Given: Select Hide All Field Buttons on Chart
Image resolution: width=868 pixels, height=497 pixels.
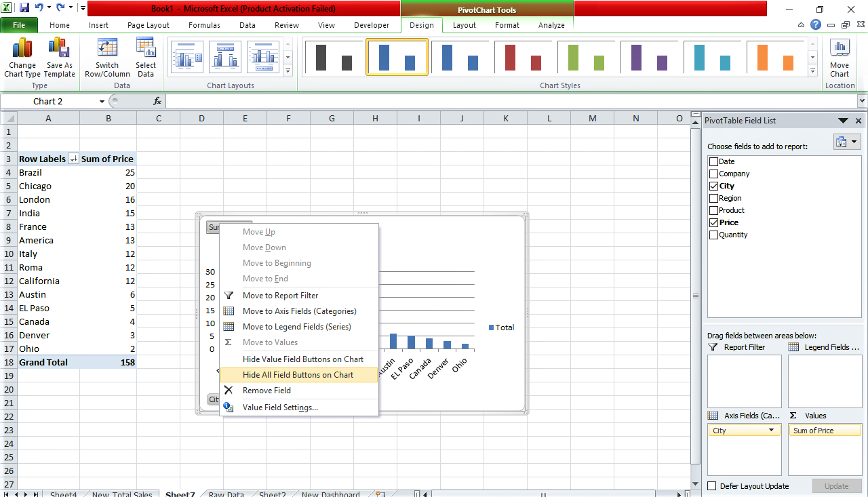Looking at the screenshot, I should tap(299, 375).
